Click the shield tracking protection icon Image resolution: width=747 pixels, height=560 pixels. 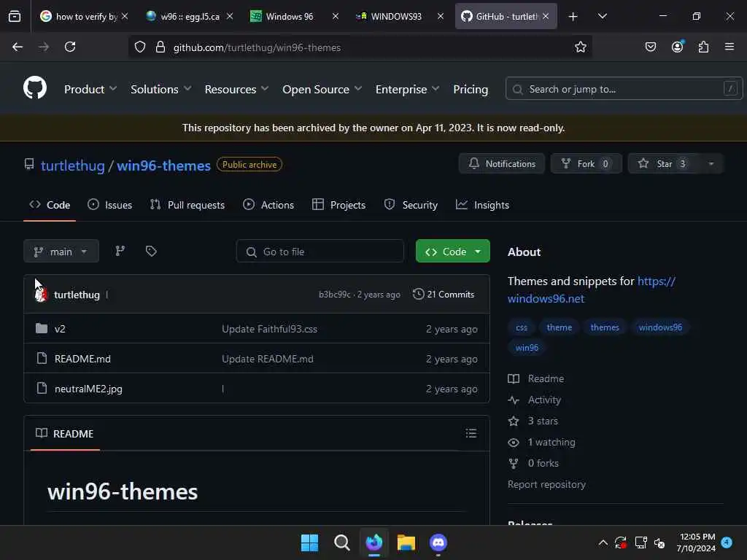[x=139, y=47]
